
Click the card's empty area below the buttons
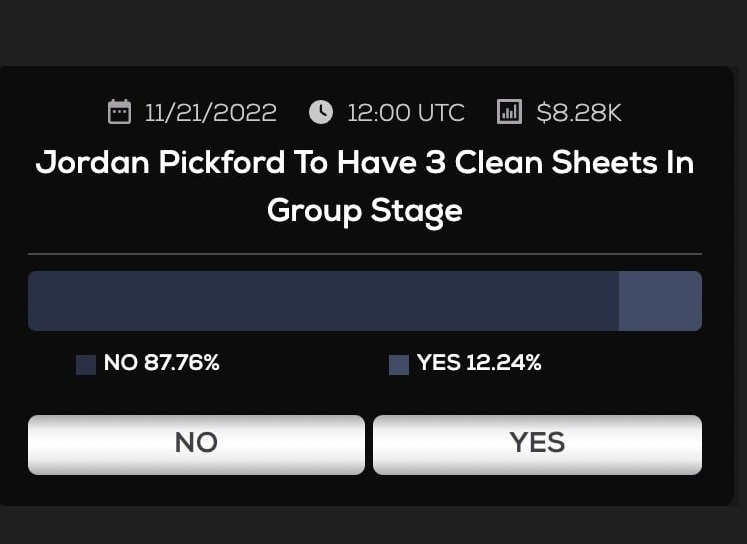click(x=365, y=491)
